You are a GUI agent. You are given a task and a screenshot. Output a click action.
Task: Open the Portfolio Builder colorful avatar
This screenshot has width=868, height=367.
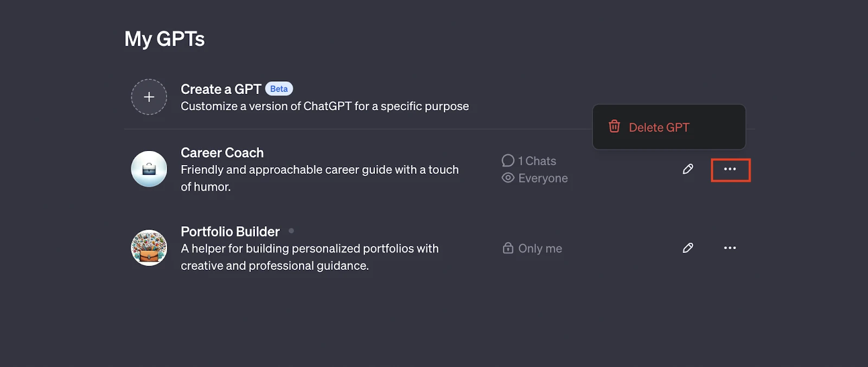click(x=149, y=248)
